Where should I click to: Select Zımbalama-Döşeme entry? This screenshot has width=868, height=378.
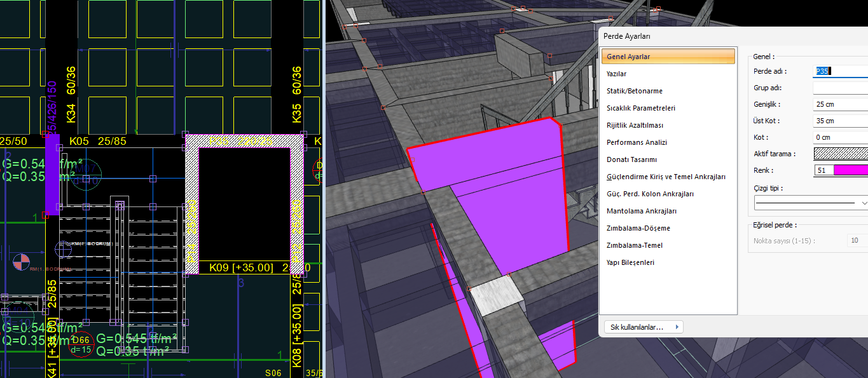tap(638, 228)
